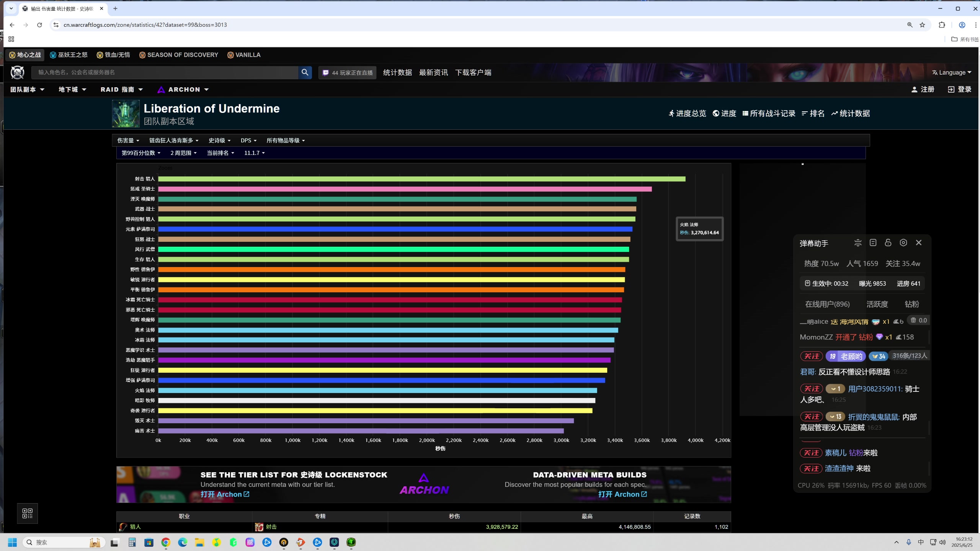Switch to the 地心之战 game tab
Viewport: 980px width, 551px height.
(25, 55)
